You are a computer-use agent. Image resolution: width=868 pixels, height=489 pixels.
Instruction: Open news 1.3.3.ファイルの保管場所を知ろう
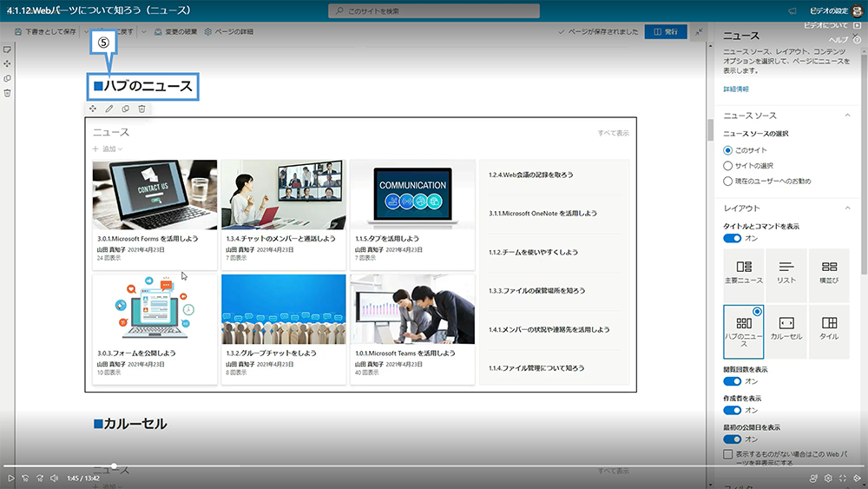536,290
